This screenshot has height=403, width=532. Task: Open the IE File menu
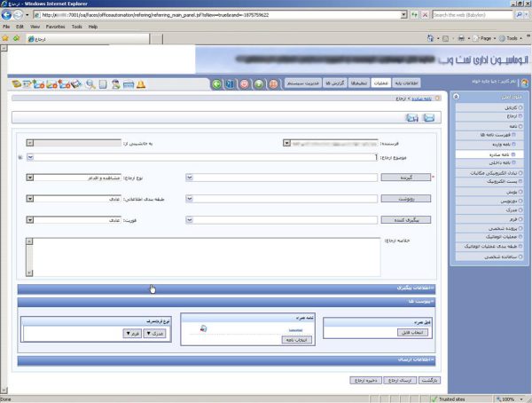[6, 27]
